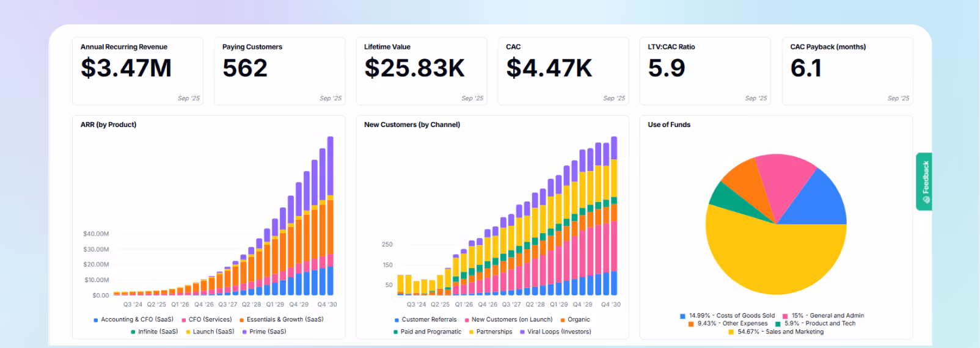Select the Paying Customers 562 card
Viewport: 980px width, 348px height.
click(x=279, y=71)
